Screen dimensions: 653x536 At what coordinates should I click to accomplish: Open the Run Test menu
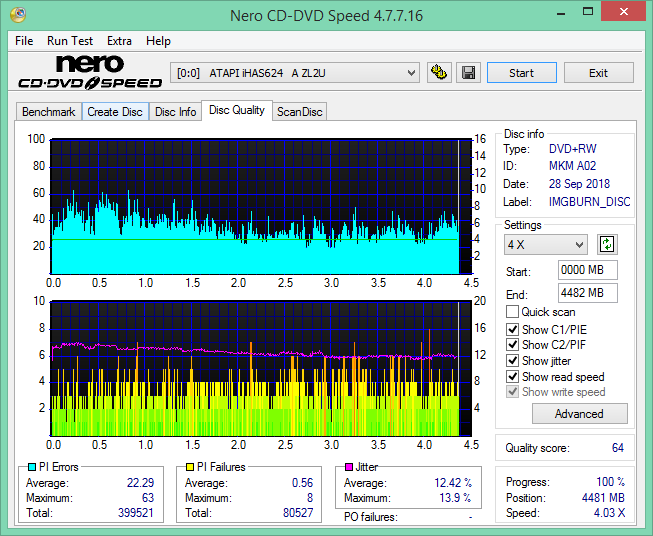tap(70, 41)
